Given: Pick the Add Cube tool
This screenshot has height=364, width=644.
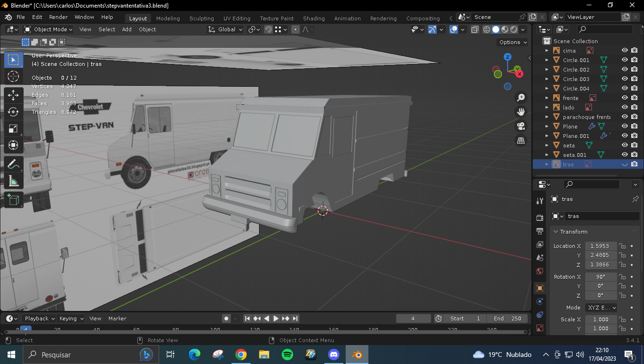Looking at the screenshot, I should pyautogui.click(x=13, y=200).
